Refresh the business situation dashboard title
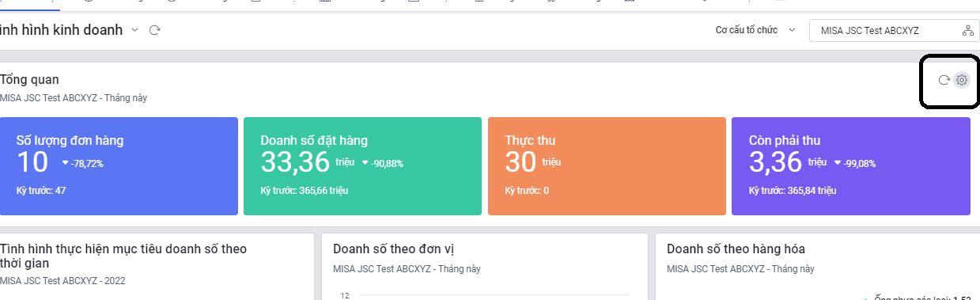The image size is (980, 300). (x=155, y=30)
